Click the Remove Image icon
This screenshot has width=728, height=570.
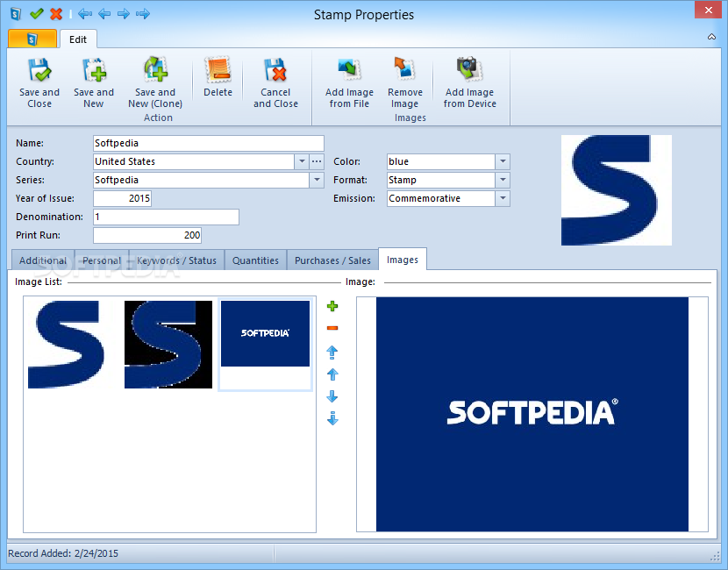coord(404,68)
